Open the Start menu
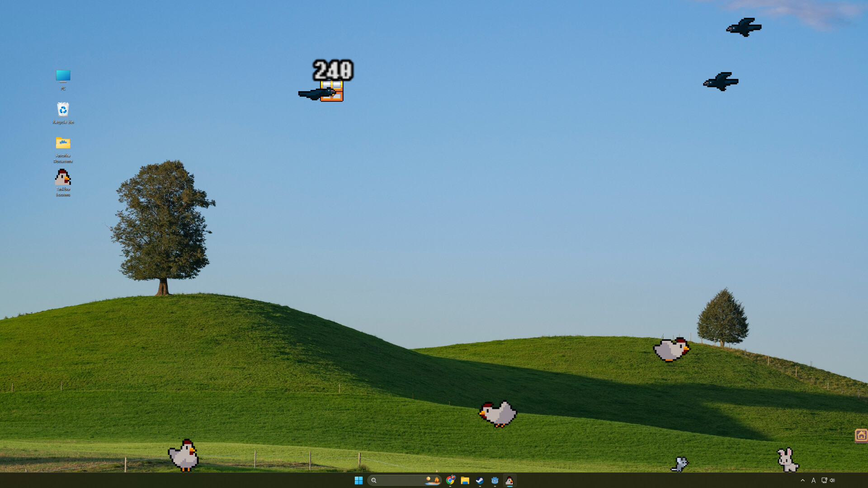868x488 pixels. pos(359,480)
